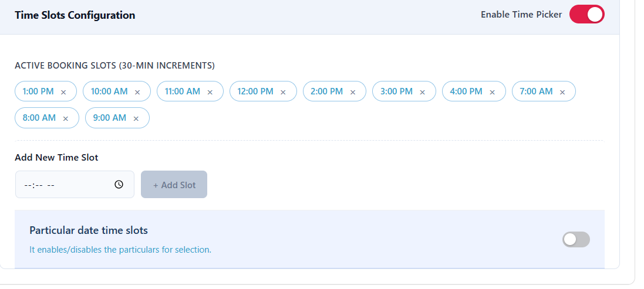The height and width of the screenshot is (289, 644).
Task: Remove the 3:00 PM slot via x
Action: pyautogui.click(x=422, y=92)
